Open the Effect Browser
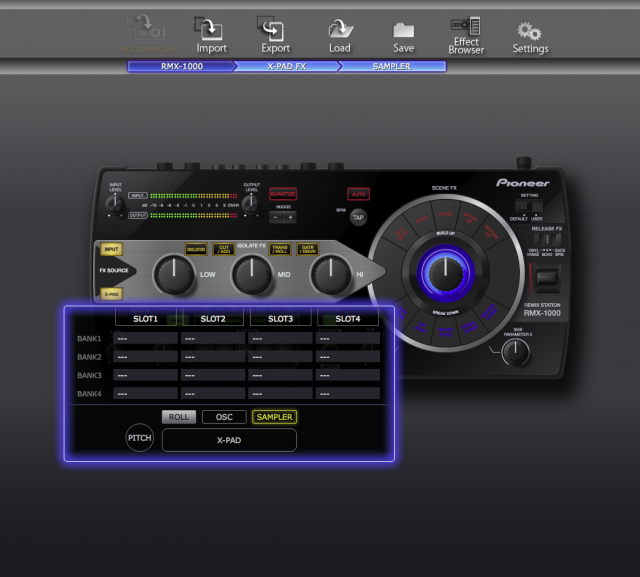Viewport: 640px width, 577px height. (x=466, y=36)
